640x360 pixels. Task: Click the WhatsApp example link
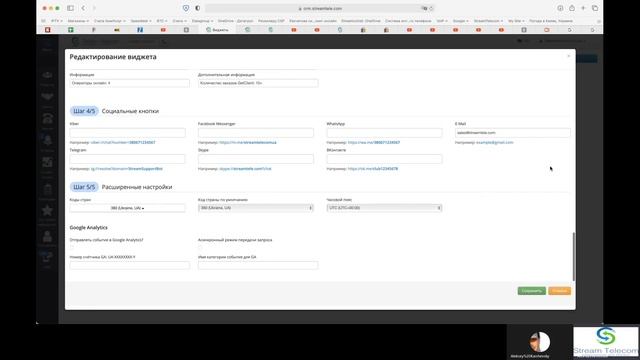tap(374, 142)
